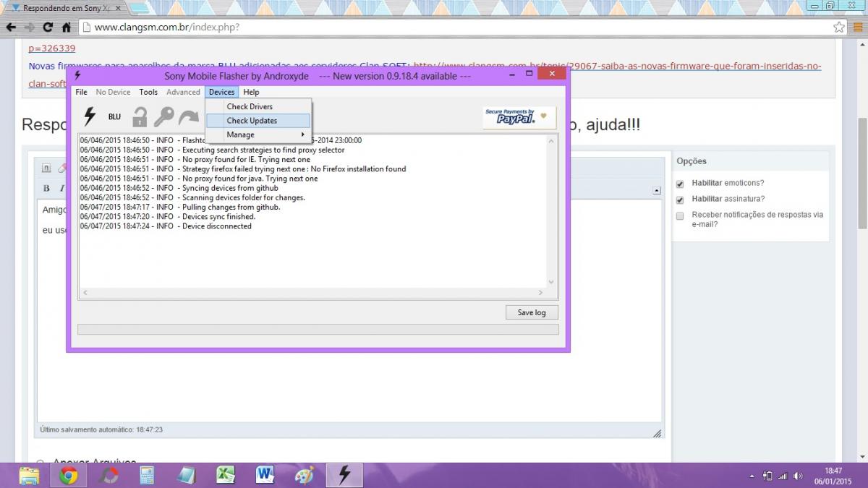Click the log vertical scroll down arrow
Viewport: 868px width, 488px height.
[x=551, y=283]
